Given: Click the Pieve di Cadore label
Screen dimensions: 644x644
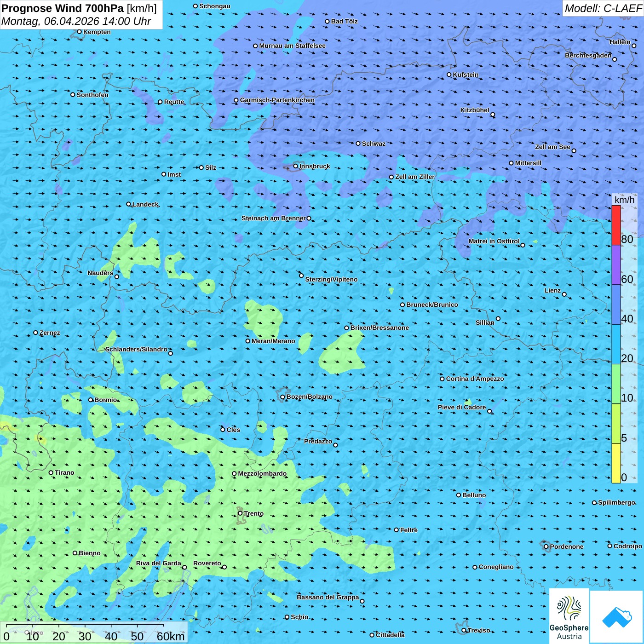Looking at the screenshot, I should (x=462, y=407).
